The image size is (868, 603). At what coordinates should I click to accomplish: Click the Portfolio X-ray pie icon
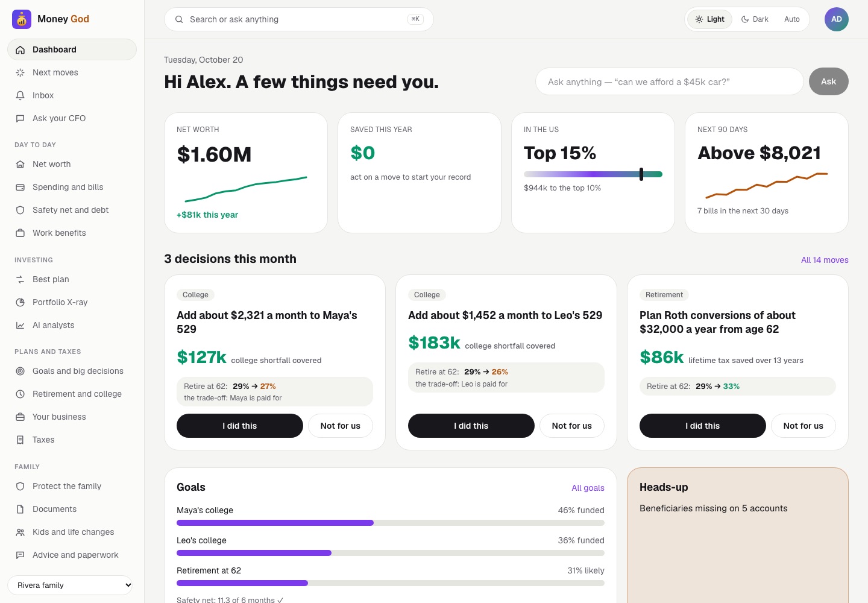coord(20,303)
